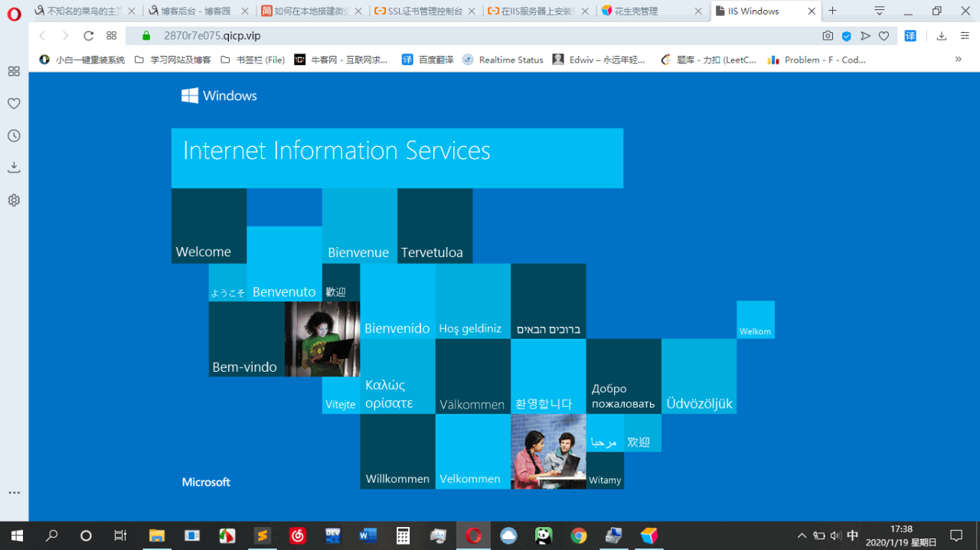The image size is (980, 550).
Task: Expand the bookmarks bar overflow chevron
Action: coord(958,59)
